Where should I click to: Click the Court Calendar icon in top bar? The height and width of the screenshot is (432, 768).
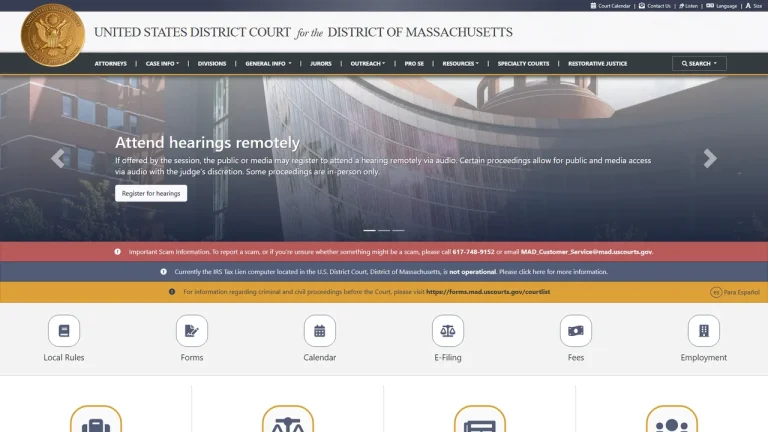tap(593, 6)
